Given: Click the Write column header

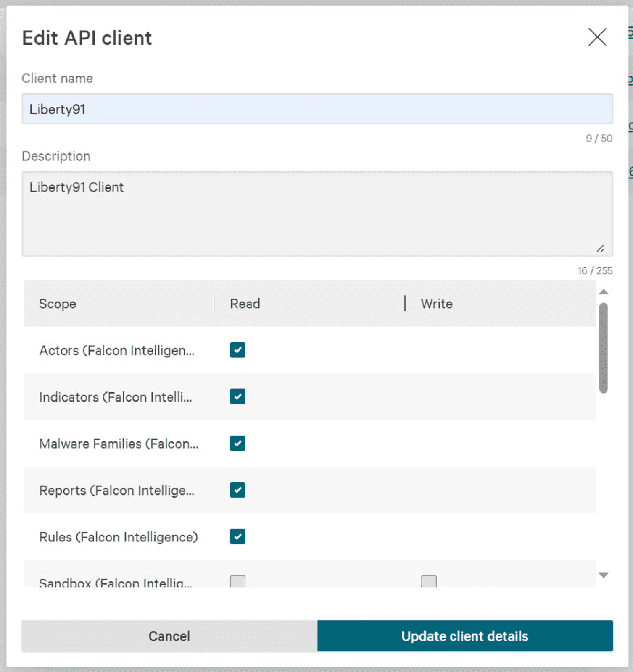Looking at the screenshot, I should [437, 304].
